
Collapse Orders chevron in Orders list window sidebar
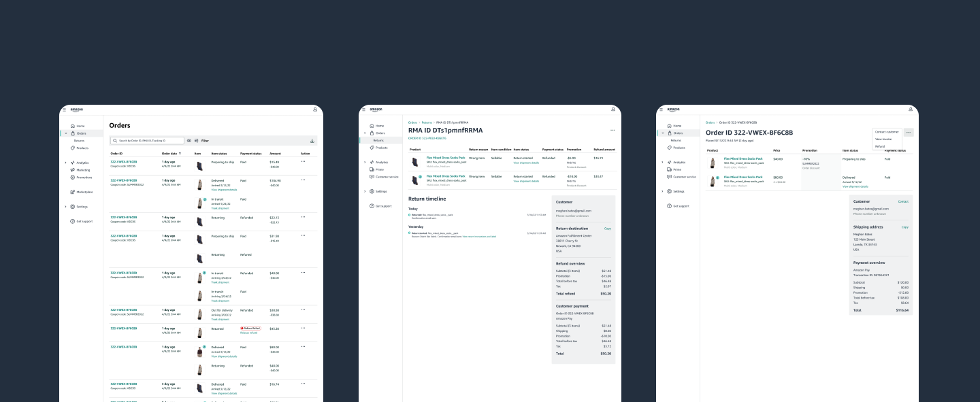66,133
